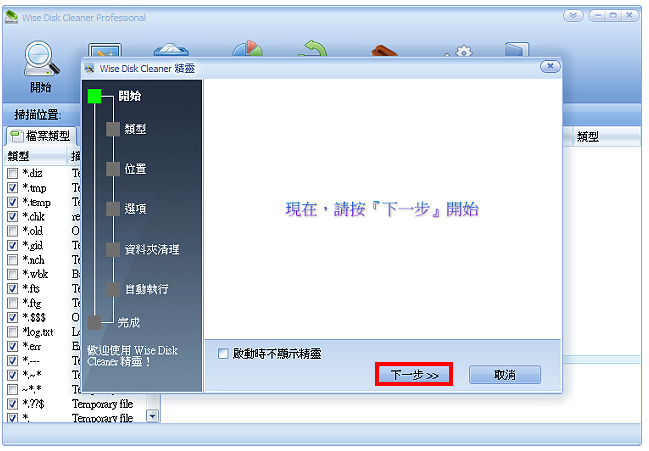The width and height of the screenshot is (649, 451).
Task: Click the right-side 類型 column header
Action: point(606,137)
